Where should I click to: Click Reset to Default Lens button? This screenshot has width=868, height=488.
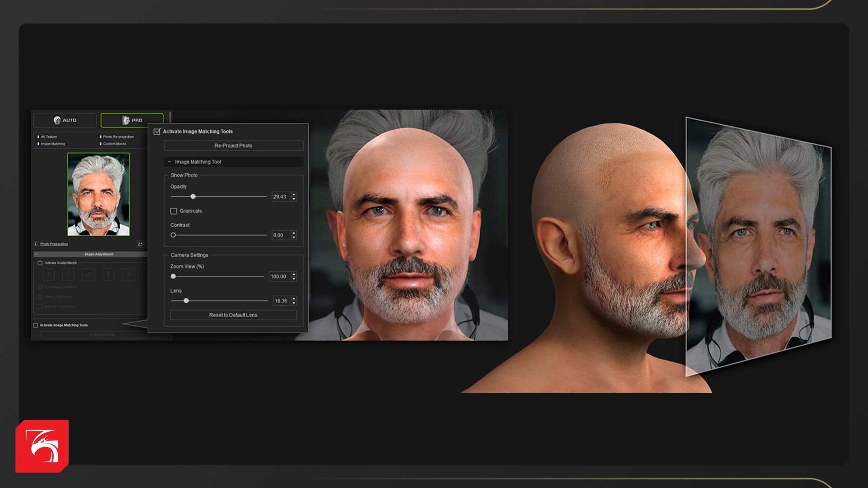coord(233,315)
